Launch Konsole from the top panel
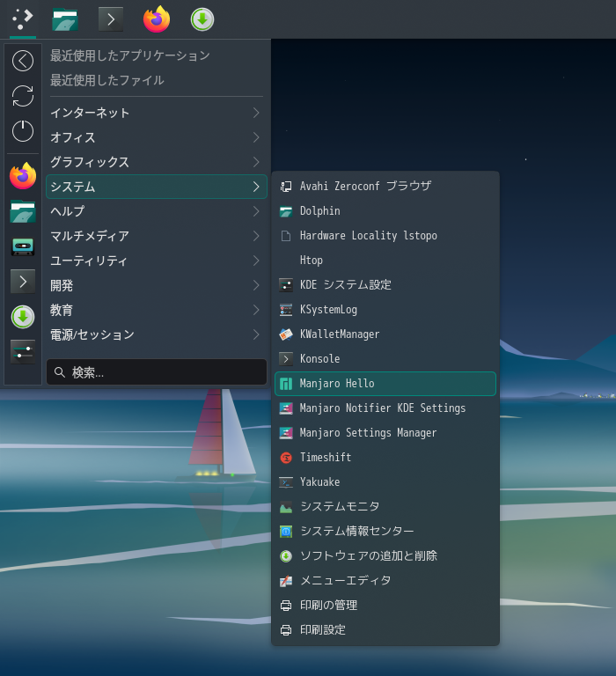The height and width of the screenshot is (676, 616). click(111, 19)
